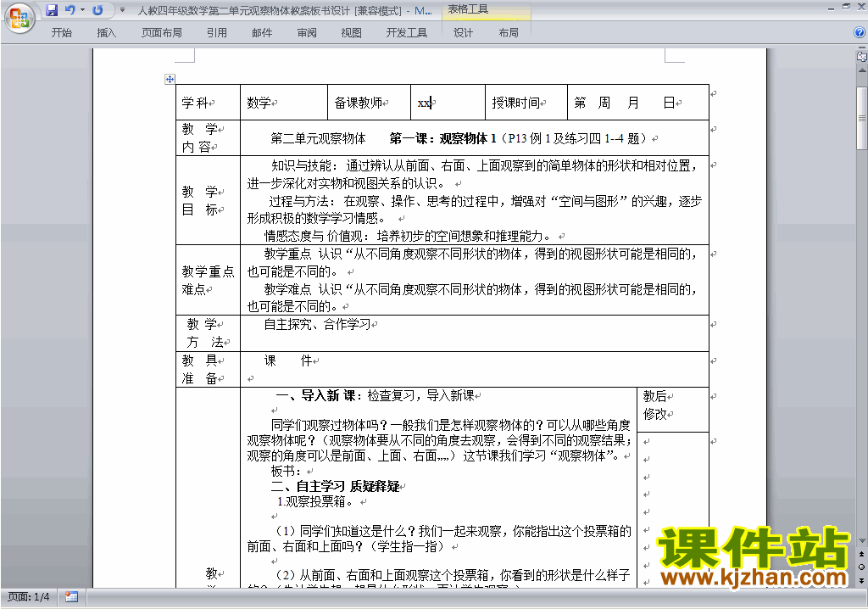Redo the last action
Image resolution: width=868 pixels, height=609 pixels.
[x=98, y=10]
